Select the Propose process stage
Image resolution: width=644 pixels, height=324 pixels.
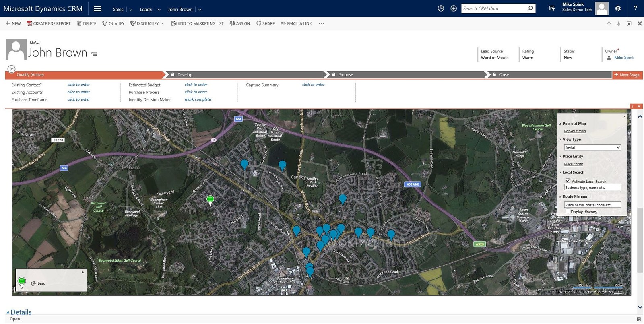(407, 74)
